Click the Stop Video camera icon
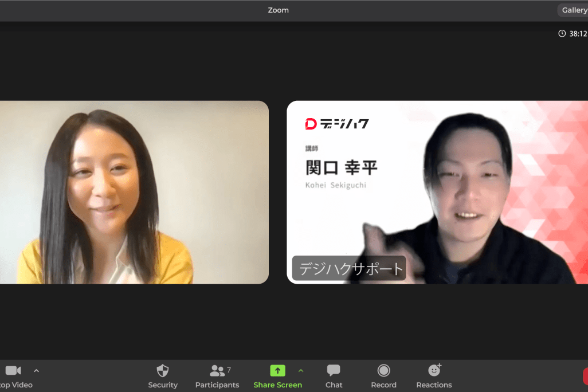Image resolution: width=588 pixels, height=392 pixels. click(13, 371)
